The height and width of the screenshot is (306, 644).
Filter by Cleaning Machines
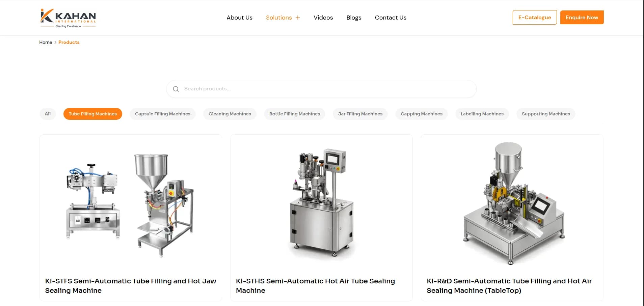[230, 114]
